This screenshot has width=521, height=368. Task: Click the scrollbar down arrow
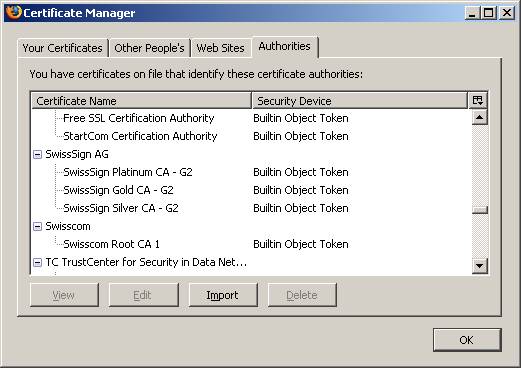pyautogui.click(x=480, y=266)
